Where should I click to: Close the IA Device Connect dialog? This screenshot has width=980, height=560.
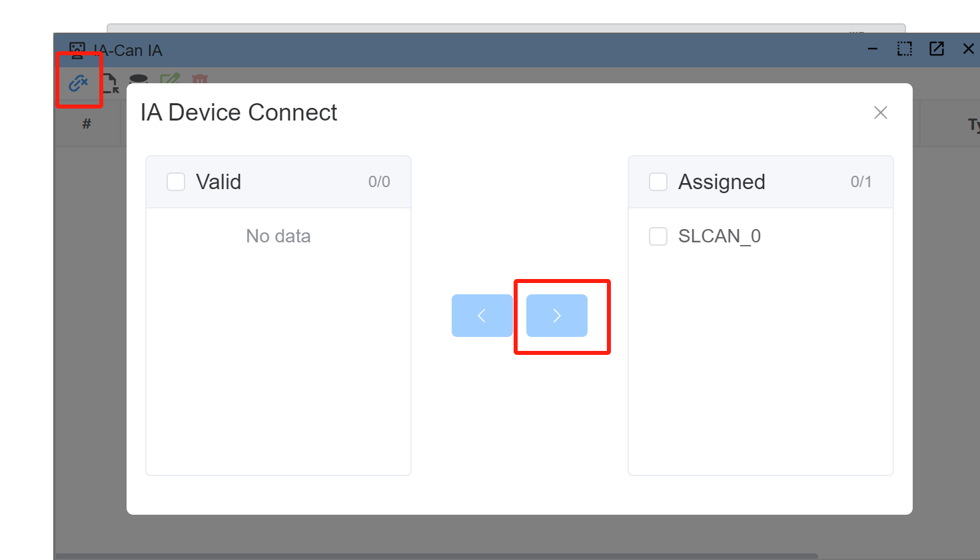pos(881,113)
